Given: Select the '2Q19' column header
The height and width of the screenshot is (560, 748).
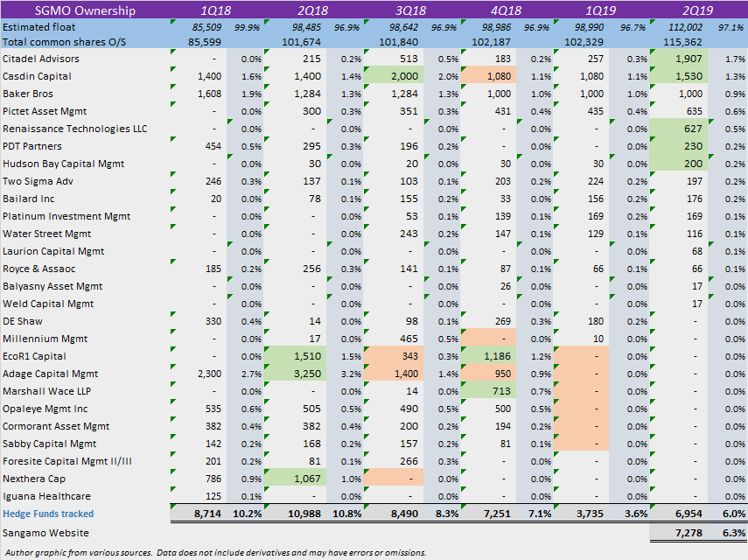Looking at the screenshot, I should [698, 10].
